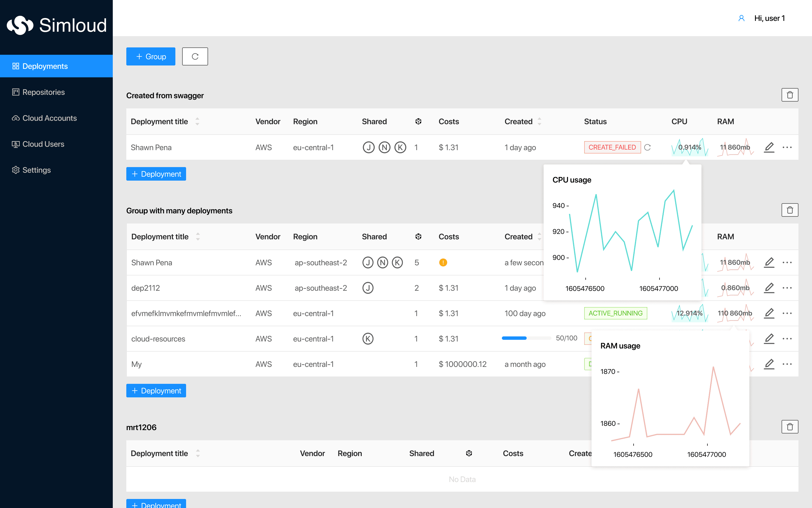Click the dep2112 deployment title
Image resolution: width=812 pixels, height=508 pixels.
145,288
